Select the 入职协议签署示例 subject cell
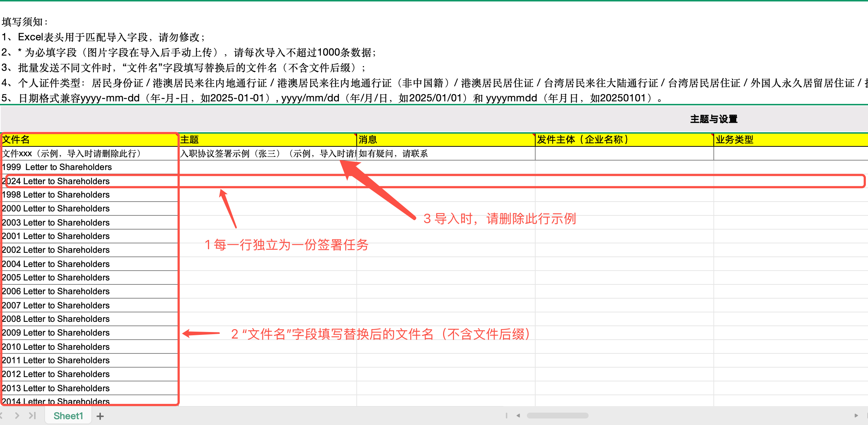 point(268,154)
